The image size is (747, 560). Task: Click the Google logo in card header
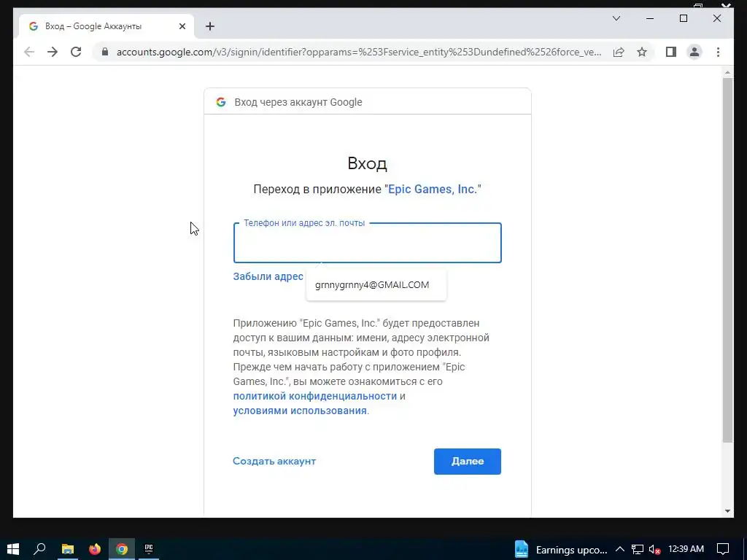point(220,102)
